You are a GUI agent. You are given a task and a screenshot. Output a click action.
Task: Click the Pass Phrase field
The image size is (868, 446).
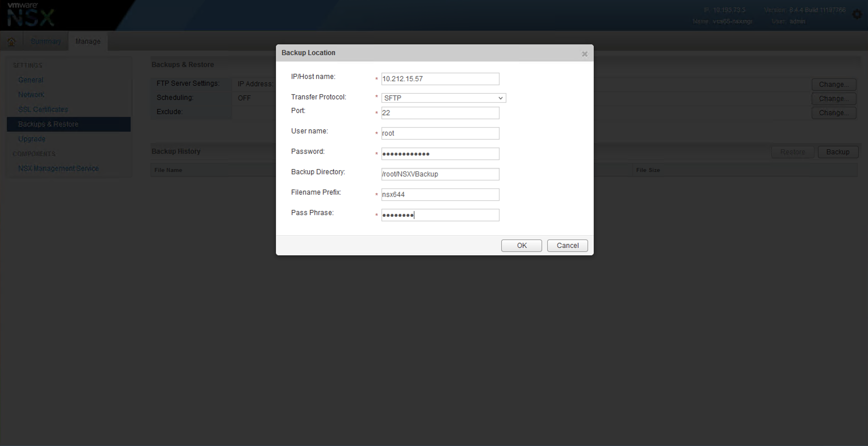pos(440,215)
